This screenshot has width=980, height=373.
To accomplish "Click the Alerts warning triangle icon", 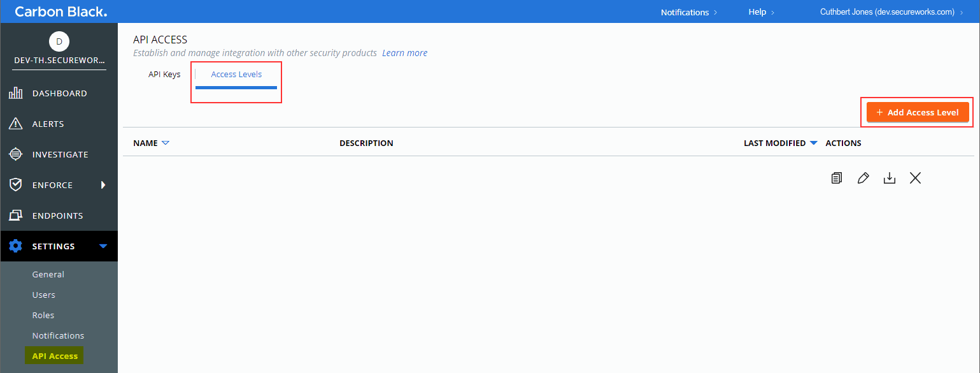I will click(16, 124).
